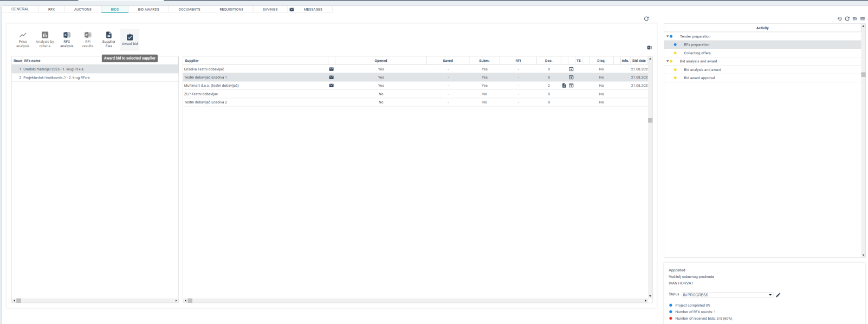The image size is (868, 324).
Task: Click the pencil icon next to Status
Action: (x=778, y=295)
